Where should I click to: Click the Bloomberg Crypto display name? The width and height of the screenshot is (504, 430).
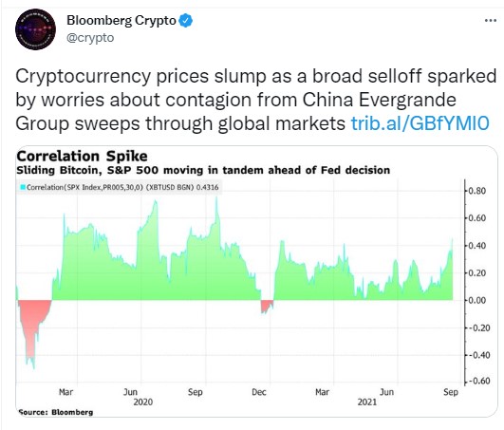point(121,21)
